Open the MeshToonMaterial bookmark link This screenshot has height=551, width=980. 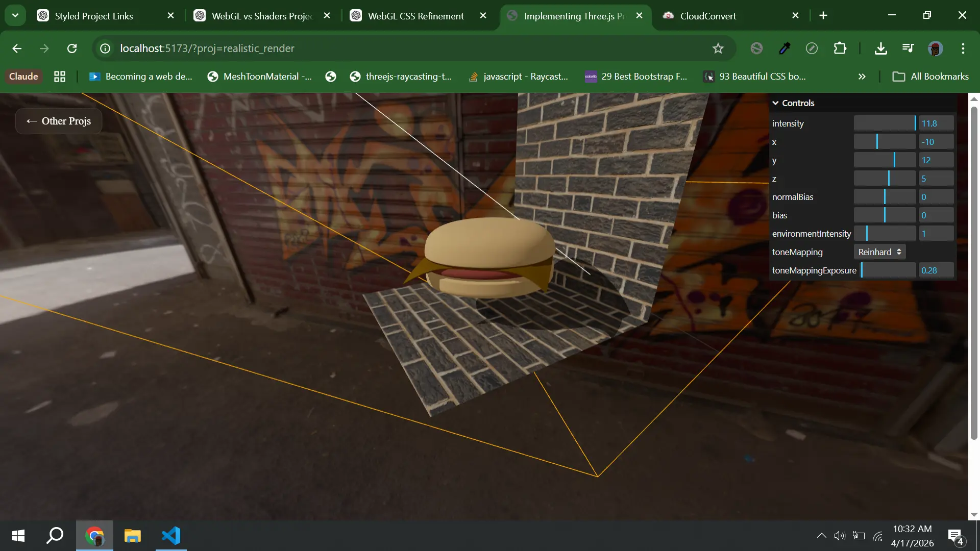click(x=260, y=77)
